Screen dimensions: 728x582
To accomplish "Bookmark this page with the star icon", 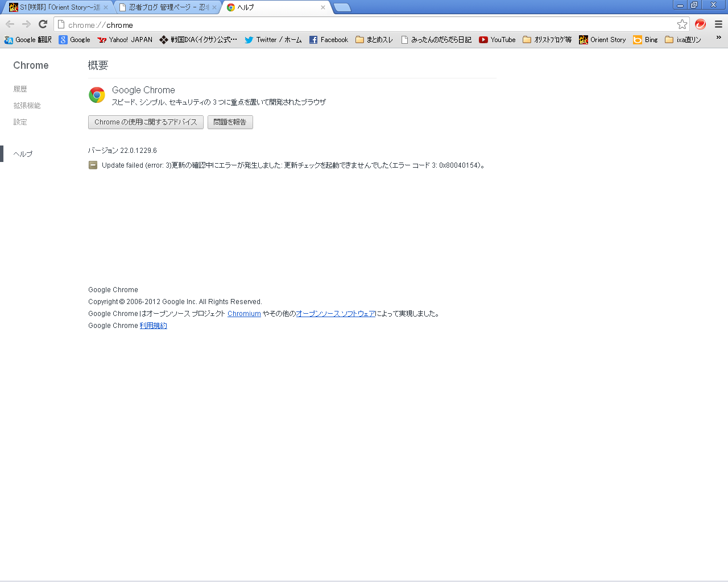I will (x=682, y=24).
